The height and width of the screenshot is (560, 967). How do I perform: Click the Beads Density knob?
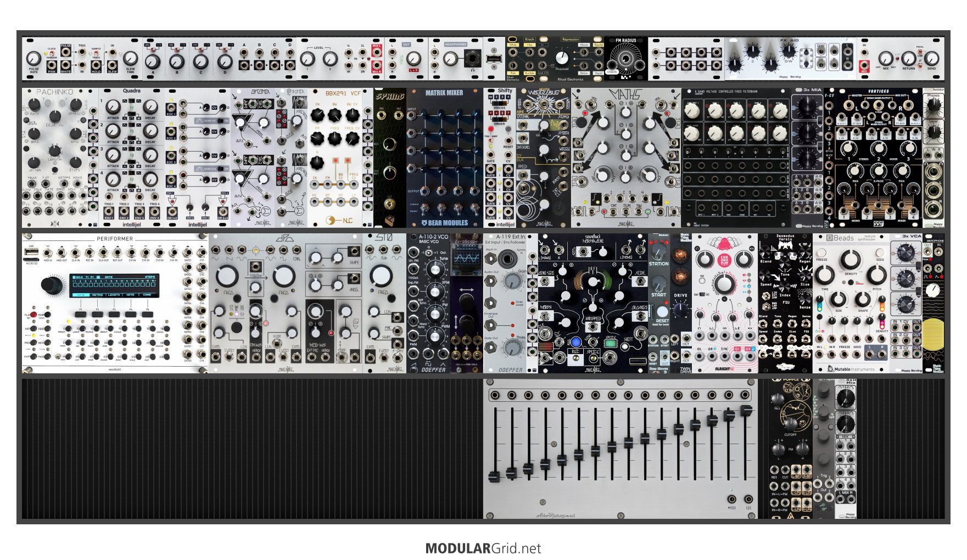click(851, 259)
